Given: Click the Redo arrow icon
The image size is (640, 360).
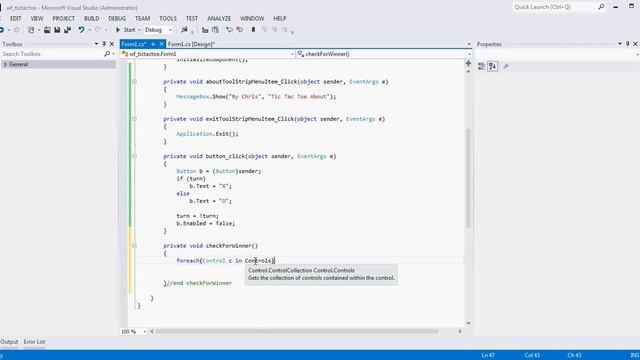Looking at the screenshot, I should (x=98, y=30).
